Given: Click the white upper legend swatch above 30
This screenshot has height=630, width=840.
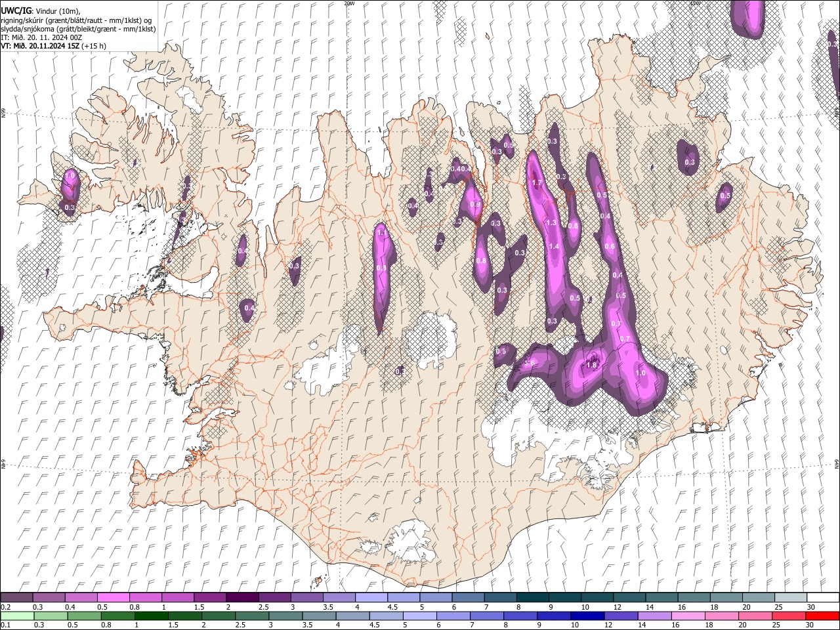Looking at the screenshot, I should pos(822,597).
